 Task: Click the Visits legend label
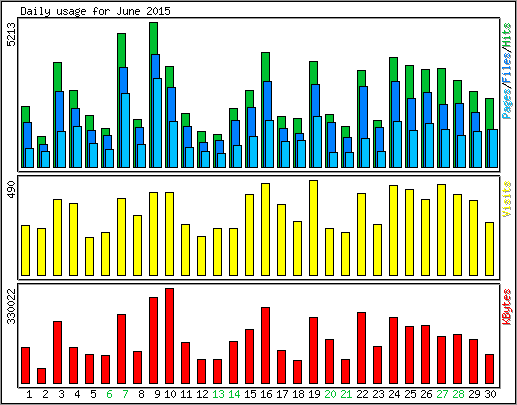click(507, 199)
